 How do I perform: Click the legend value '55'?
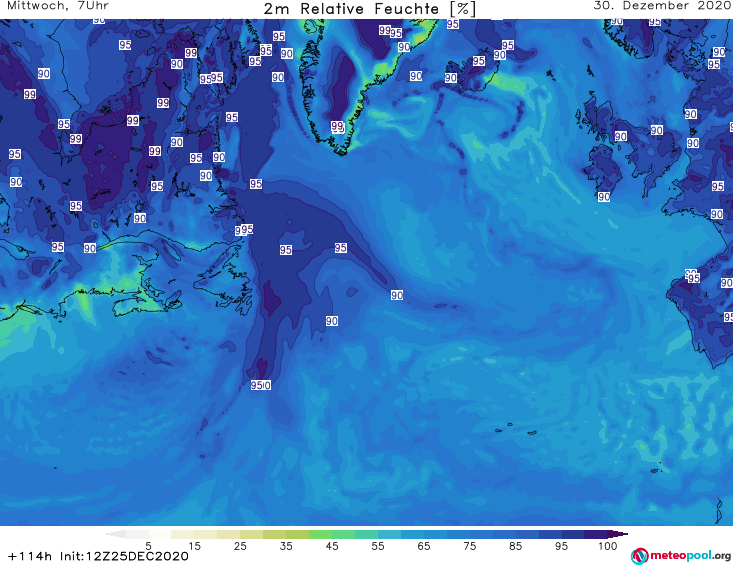pos(378,546)
